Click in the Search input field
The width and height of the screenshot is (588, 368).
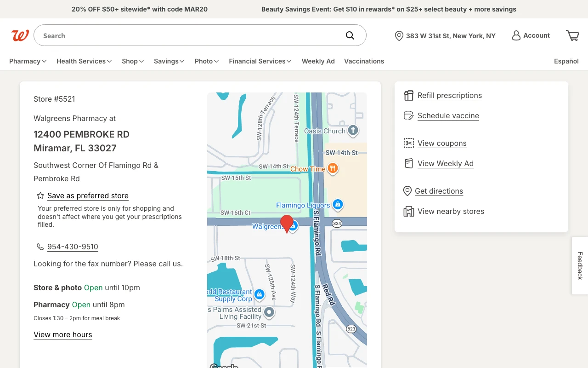tap(188, 35)
